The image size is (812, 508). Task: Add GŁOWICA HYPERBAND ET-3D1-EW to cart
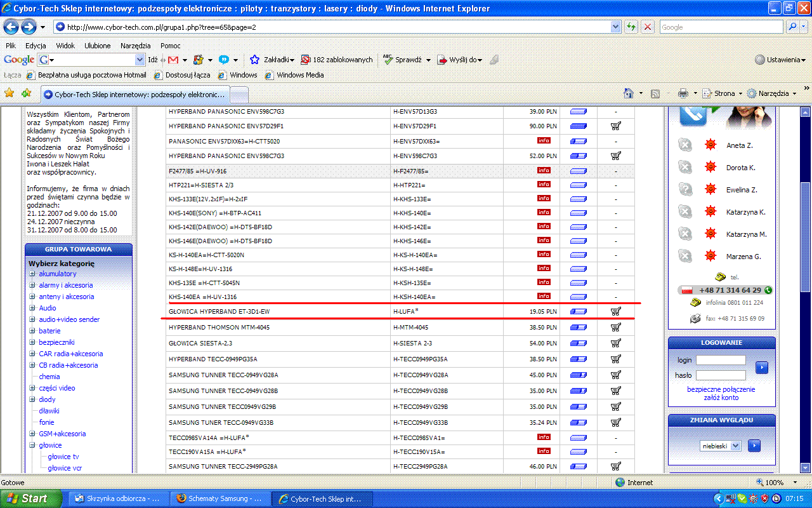pos(615,311)
